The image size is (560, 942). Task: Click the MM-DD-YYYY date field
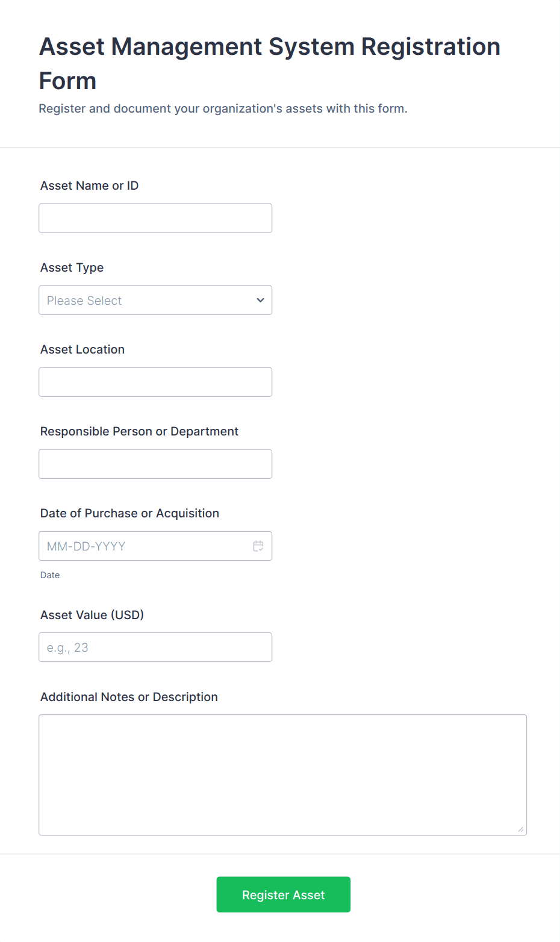click(x=145, y=546)
